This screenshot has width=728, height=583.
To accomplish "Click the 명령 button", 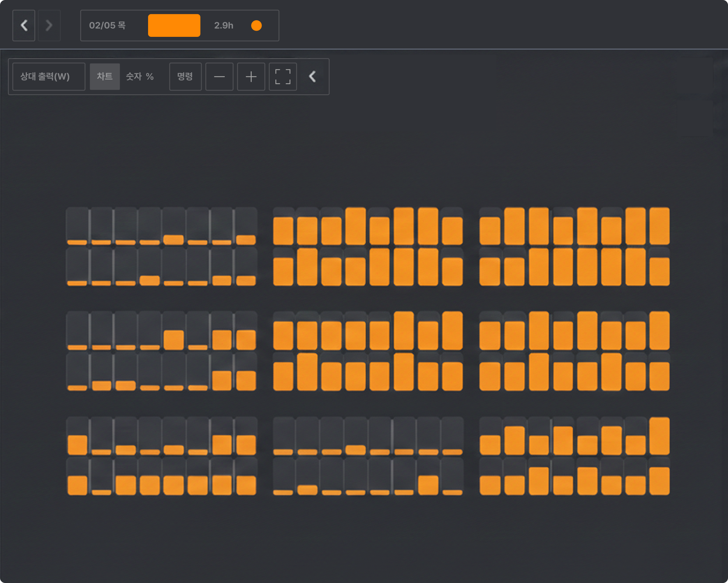I will 185,77.
